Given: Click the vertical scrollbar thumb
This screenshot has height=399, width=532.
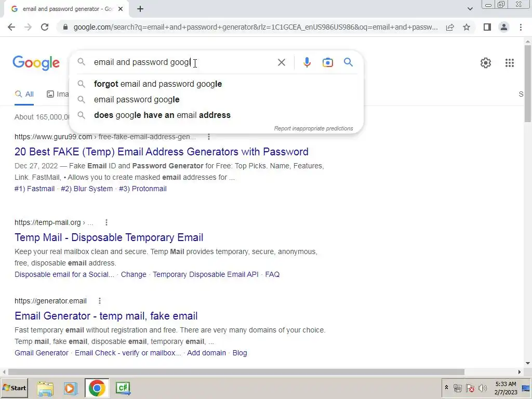Looking at the screenshot, I should [x=528, y=83].
